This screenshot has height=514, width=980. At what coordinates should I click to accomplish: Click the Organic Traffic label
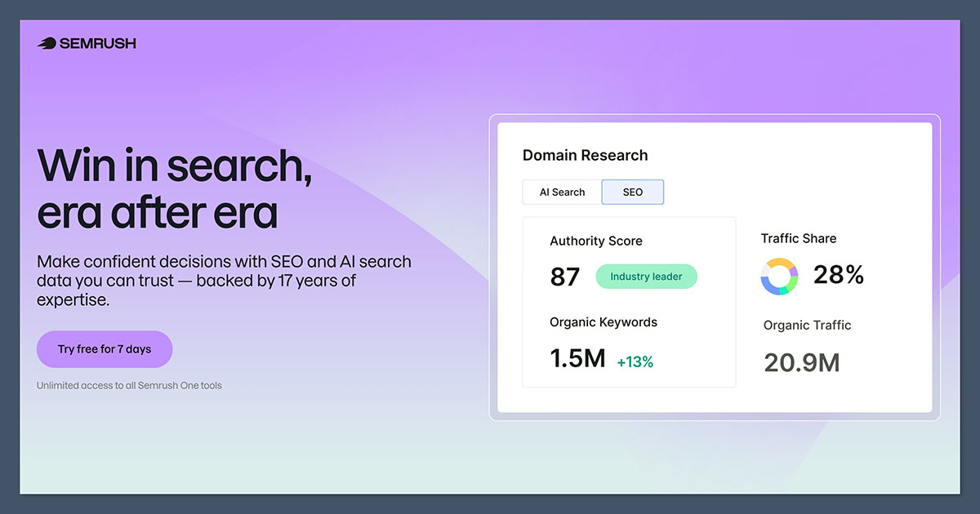(807, 325)
